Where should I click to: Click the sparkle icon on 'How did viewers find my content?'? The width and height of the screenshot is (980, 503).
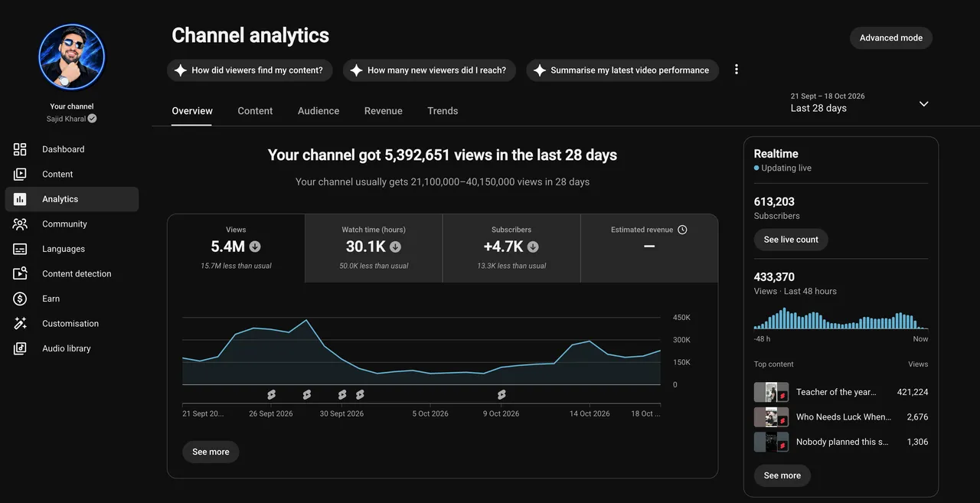181,70
